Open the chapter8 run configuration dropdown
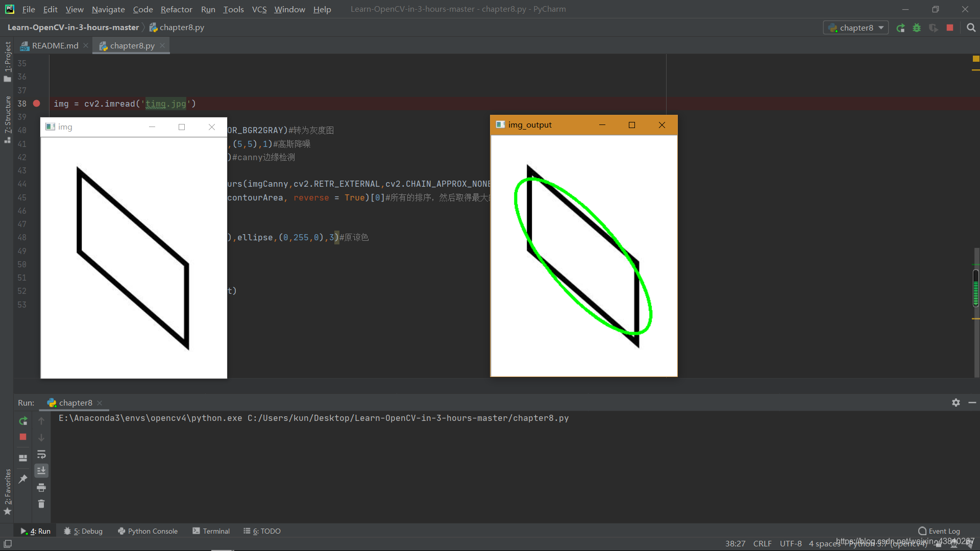 (856, 28)
